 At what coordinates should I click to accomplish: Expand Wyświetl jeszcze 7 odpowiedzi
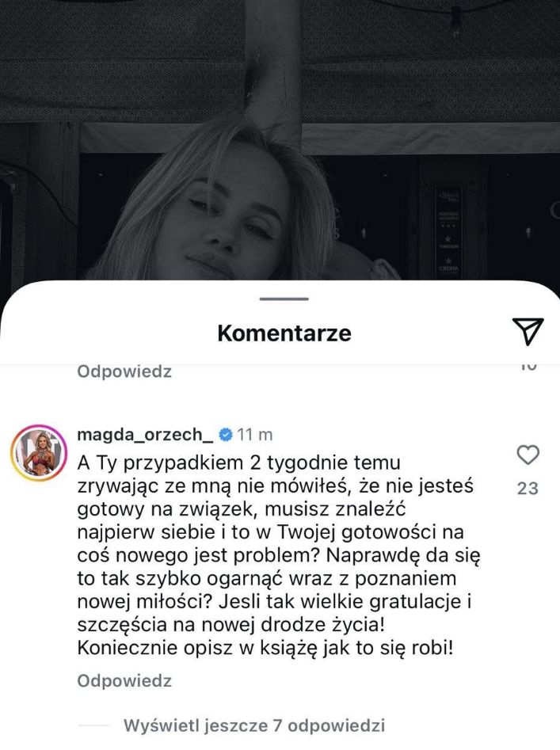[254, 725]
